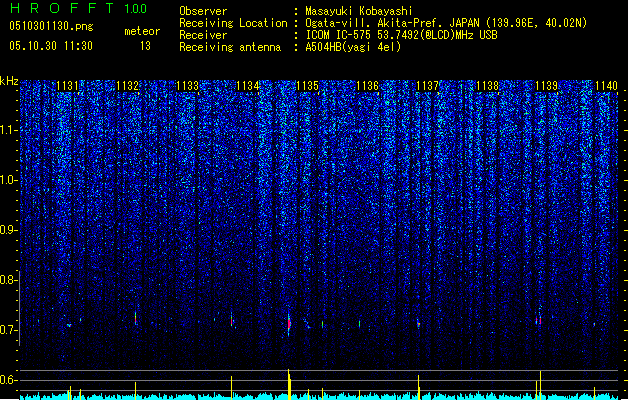Click the 'Observer' field label
The image size is (629, 400).
tap(203, 11)
